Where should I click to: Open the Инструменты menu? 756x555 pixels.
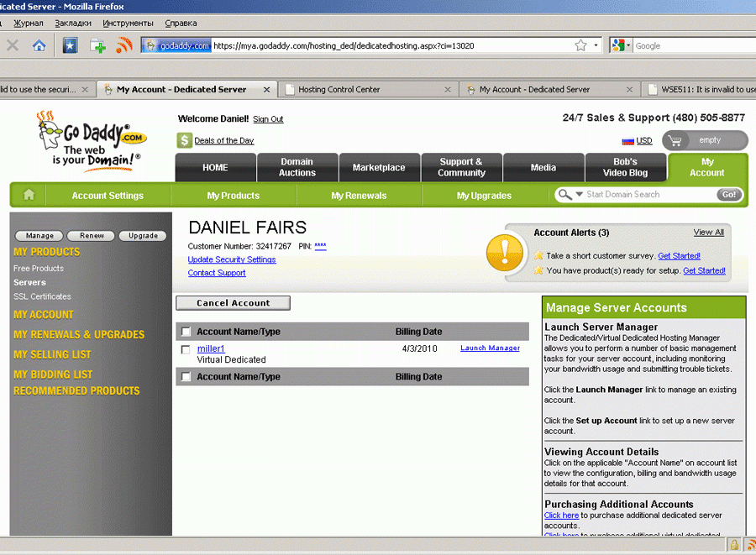click(128, 24)
